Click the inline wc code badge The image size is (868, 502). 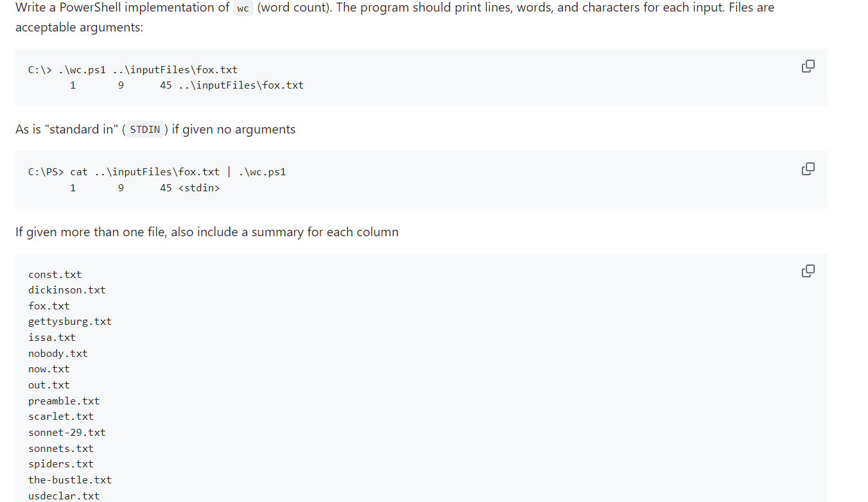point(242,8)
